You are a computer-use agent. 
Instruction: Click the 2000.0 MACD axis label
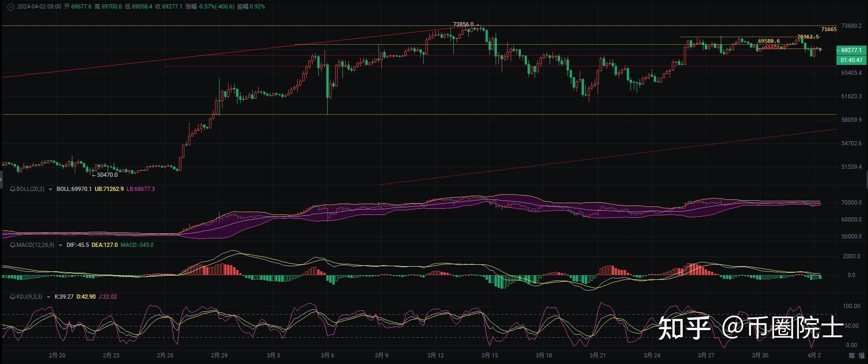(852, 256)
